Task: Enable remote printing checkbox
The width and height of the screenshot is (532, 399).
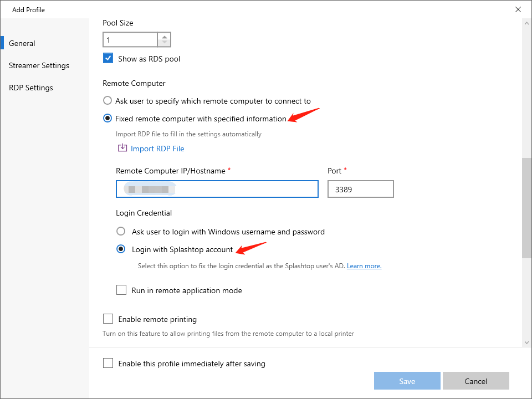Action: coord(108,319)
